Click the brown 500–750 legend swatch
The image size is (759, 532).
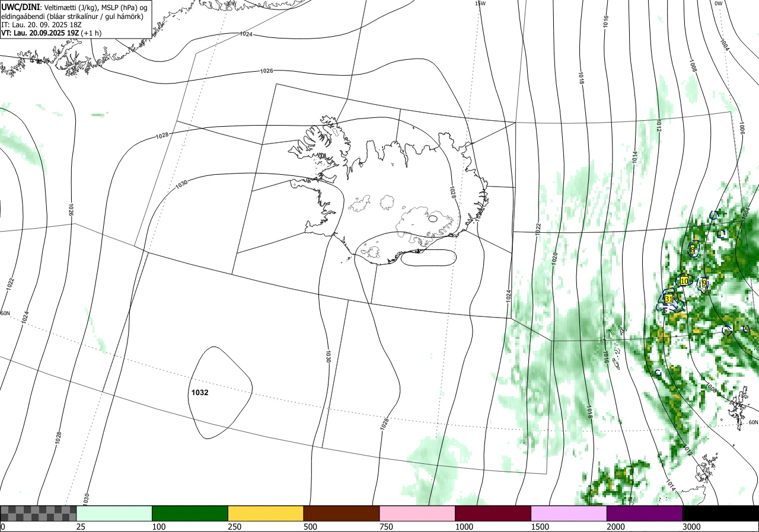[x=342, y=513]
